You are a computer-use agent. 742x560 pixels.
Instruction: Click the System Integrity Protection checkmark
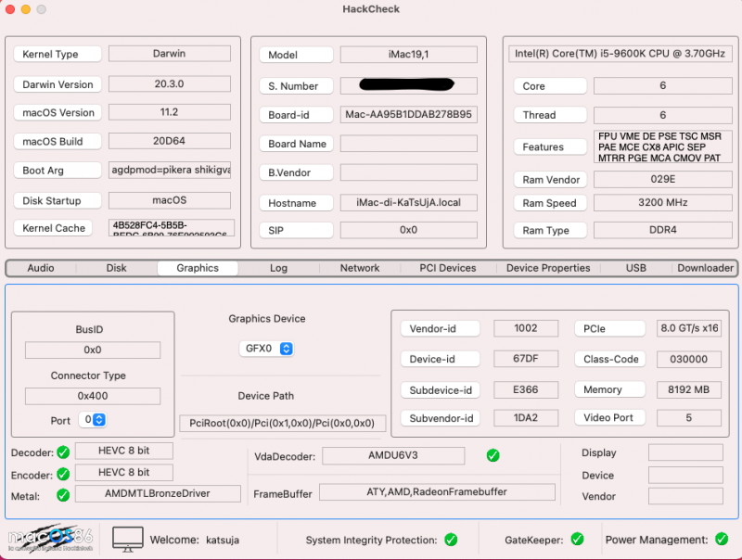click(451, 540)
